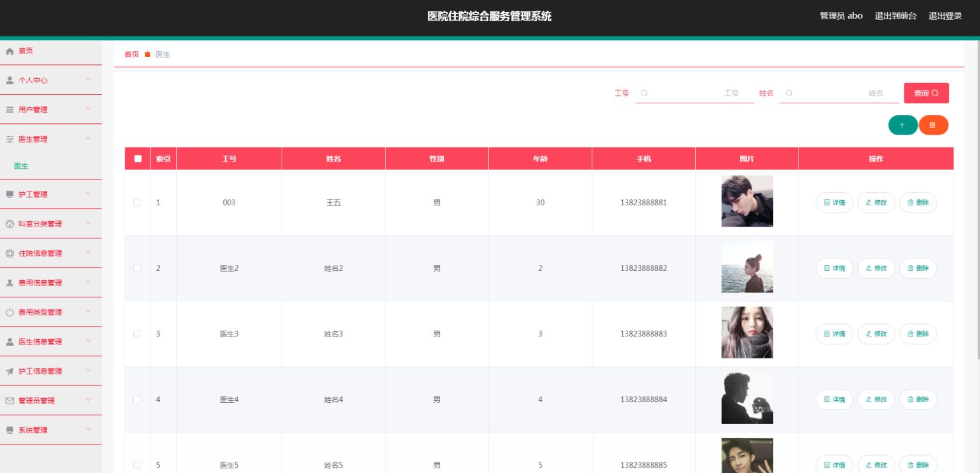Click the person icon beside 个人中心
Screen dimensions: 980x473
[x=9, y=80]
